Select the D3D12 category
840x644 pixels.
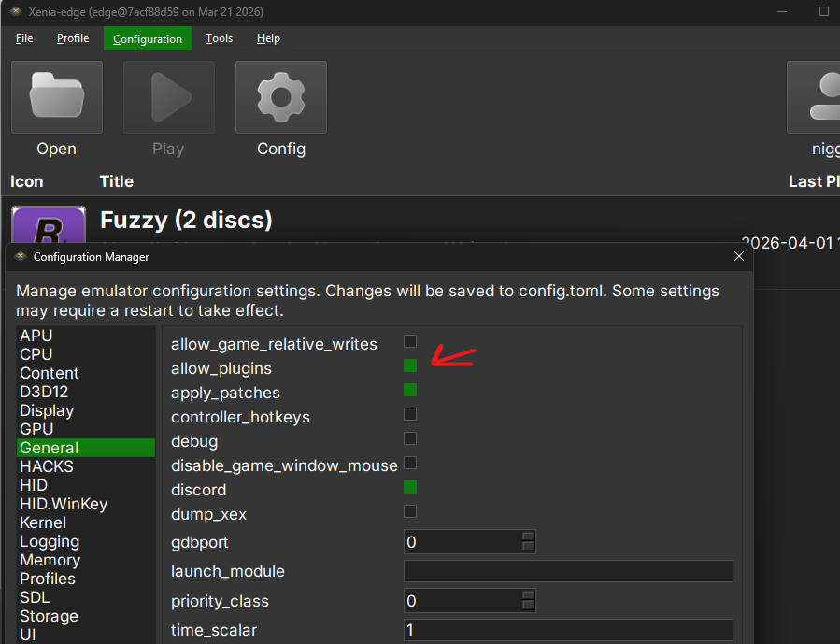coord(86,392)
